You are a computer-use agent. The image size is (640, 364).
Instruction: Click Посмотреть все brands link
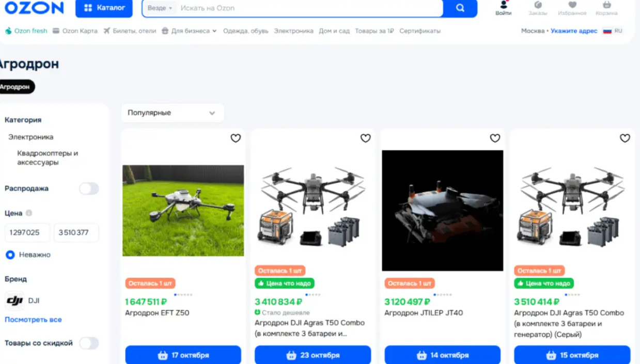[33, 320]
